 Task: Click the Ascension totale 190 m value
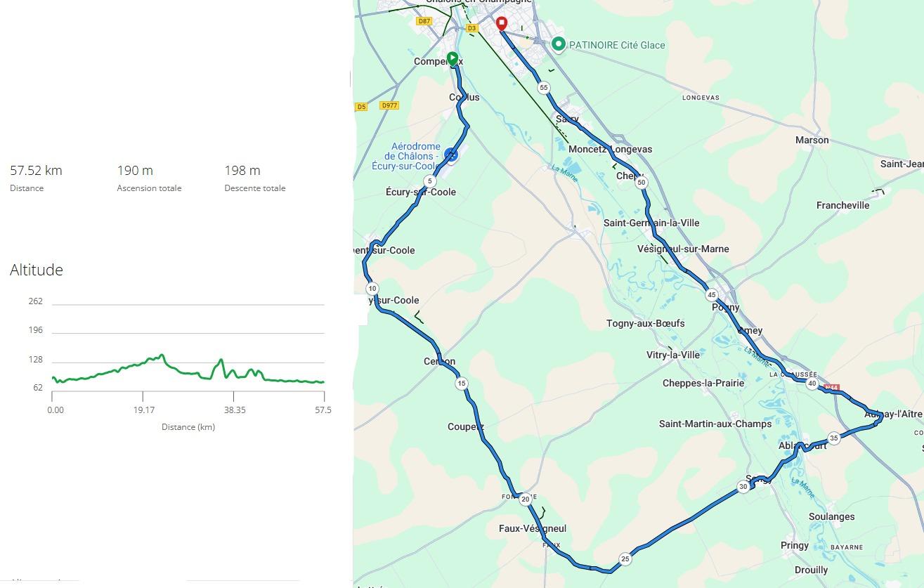[x=134, y=170]
